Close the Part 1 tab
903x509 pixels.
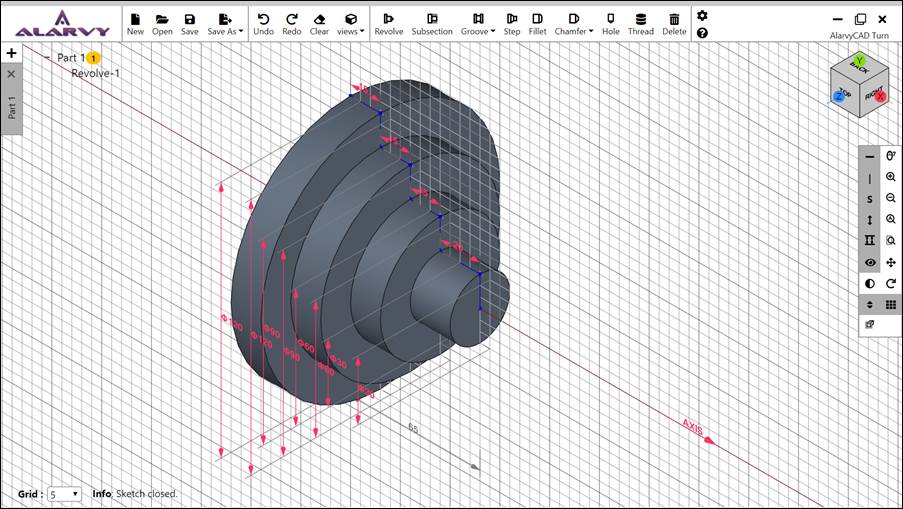pos(11,74)
